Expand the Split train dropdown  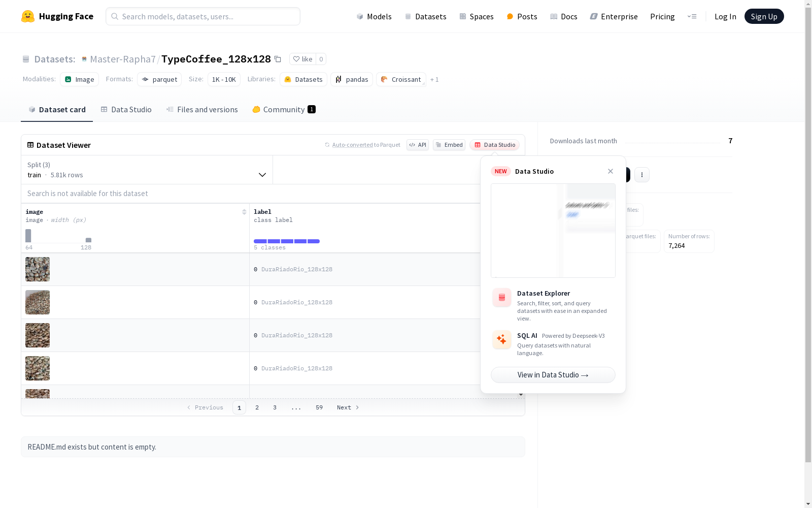[147, 170]
